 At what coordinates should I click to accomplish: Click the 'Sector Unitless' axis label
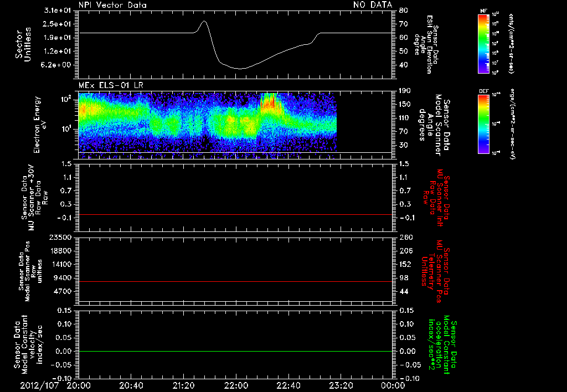pos(23,44)
